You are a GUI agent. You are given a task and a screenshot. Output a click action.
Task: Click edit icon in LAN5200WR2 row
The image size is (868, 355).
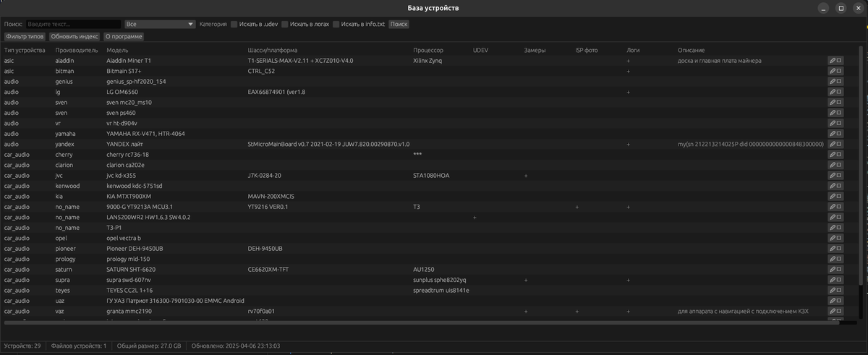[x=835, y=217]
